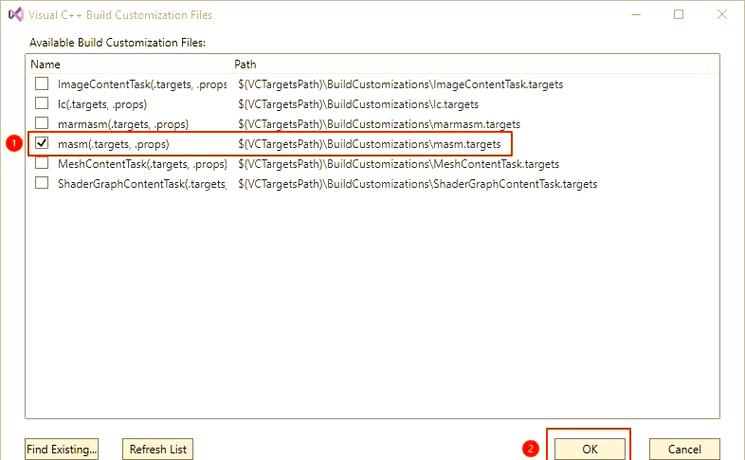Screen dimensions: 745x460
Task: Enable the MeshContentTask checkbox
Action: click(42, 163)
